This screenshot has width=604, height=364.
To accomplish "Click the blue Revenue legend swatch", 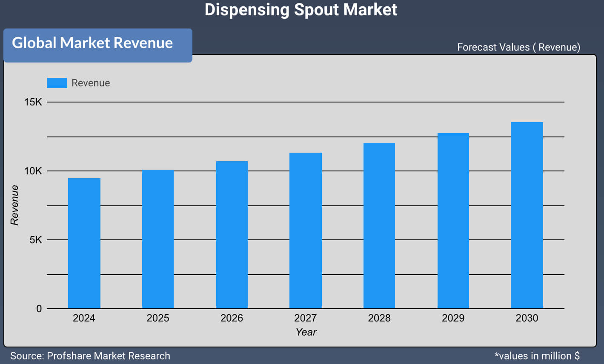I will [57, 83].
